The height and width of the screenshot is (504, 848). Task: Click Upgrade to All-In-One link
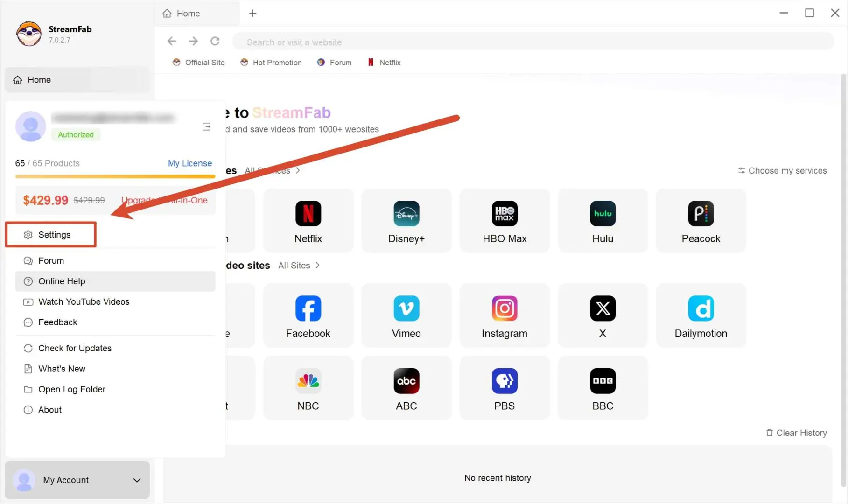pos(164,200)
